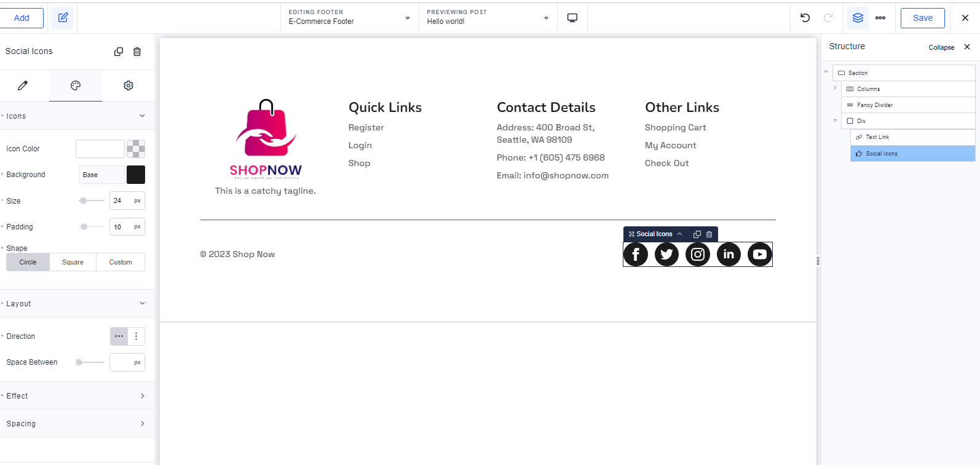This screenshot has width=980, height=465.
Task: Switch to the pencil content tab
Action: click(x=23, y=85)
